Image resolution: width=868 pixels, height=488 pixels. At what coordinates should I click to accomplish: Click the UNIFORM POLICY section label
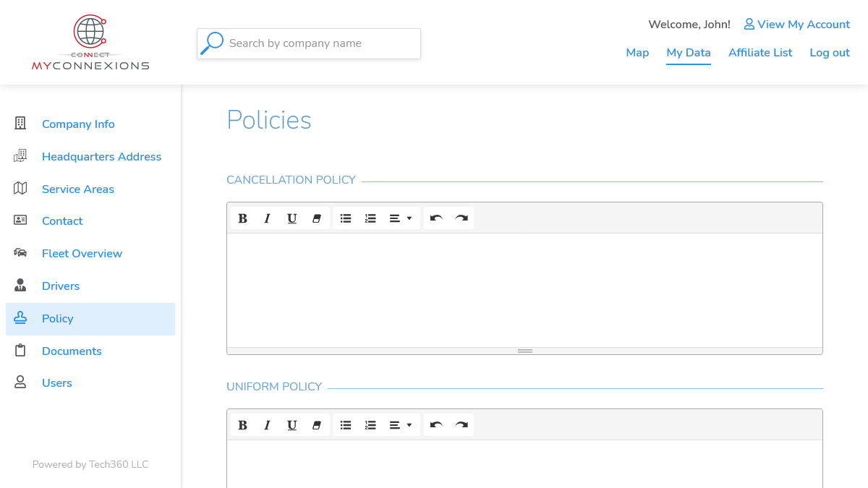click(x=274, y=387)
